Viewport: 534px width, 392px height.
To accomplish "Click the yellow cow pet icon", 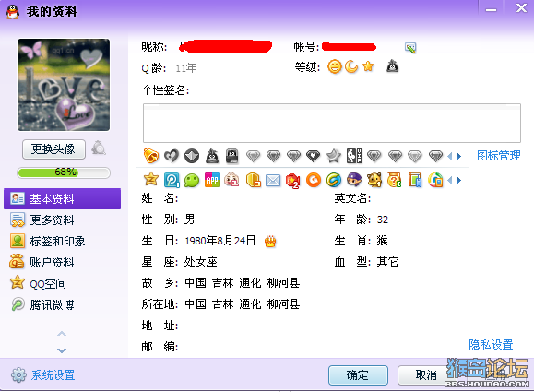I will (374, 180).
